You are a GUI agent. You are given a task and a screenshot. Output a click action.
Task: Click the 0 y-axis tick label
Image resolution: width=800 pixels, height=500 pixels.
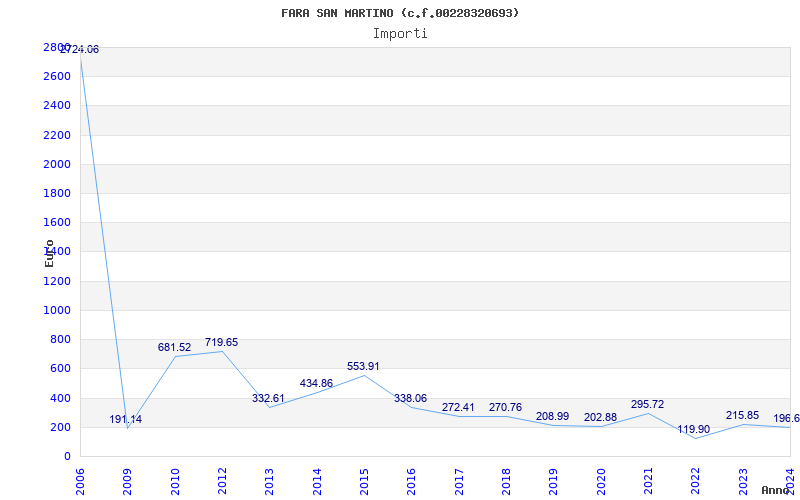(67, 456)
